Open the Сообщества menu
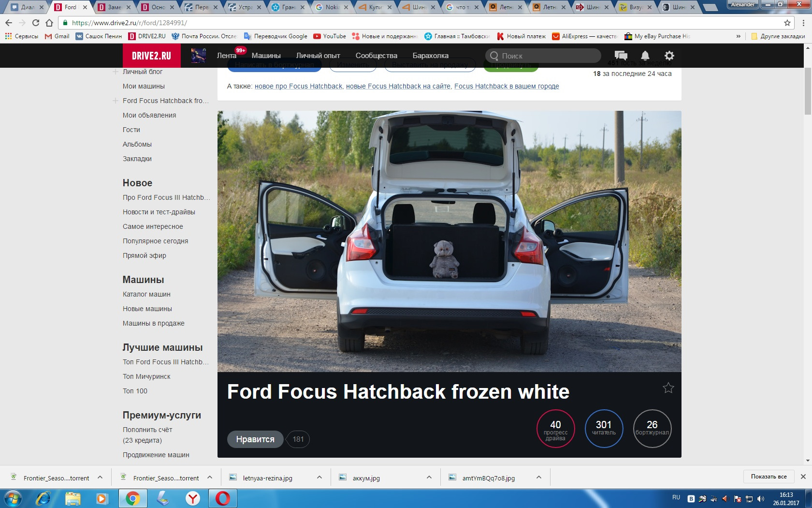812x508 pixels. (377, 56)
